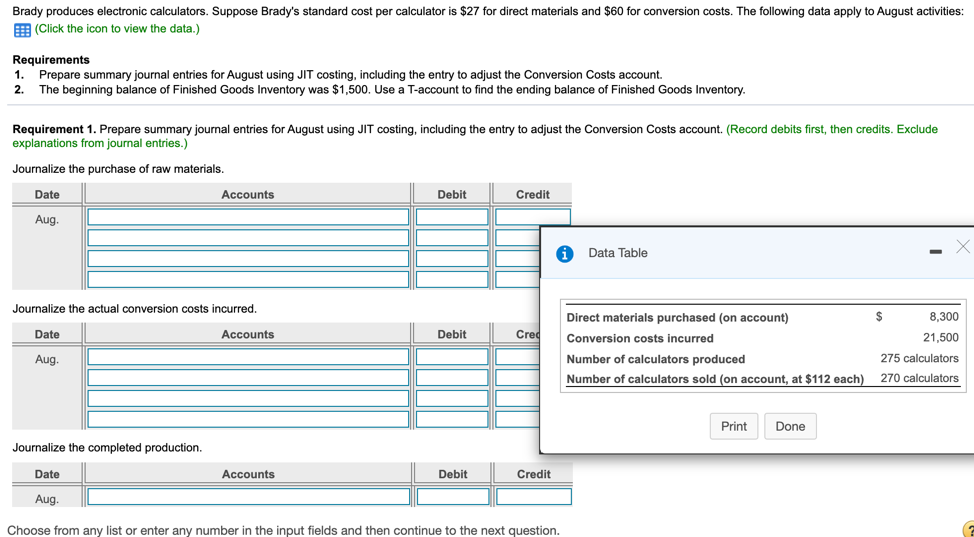The height and width of the screenshot is (537, 974).
Task: Click second Debit field for conversion costs incurred
Action: [x=452, y=378]
